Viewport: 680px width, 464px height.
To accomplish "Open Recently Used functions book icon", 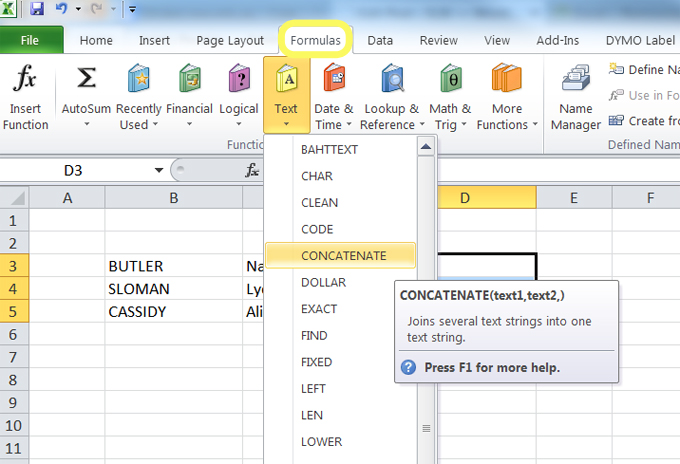I will (139, 79).
